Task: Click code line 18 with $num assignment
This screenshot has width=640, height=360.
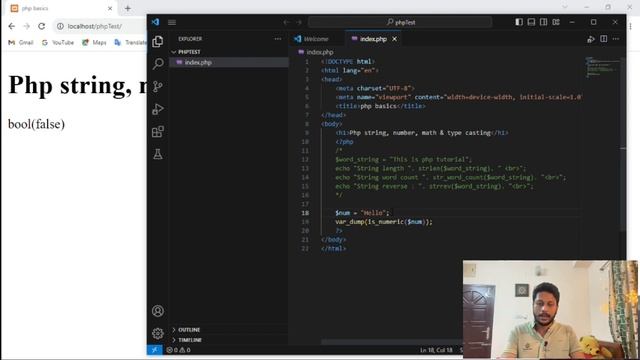Action: coord(362,213)
